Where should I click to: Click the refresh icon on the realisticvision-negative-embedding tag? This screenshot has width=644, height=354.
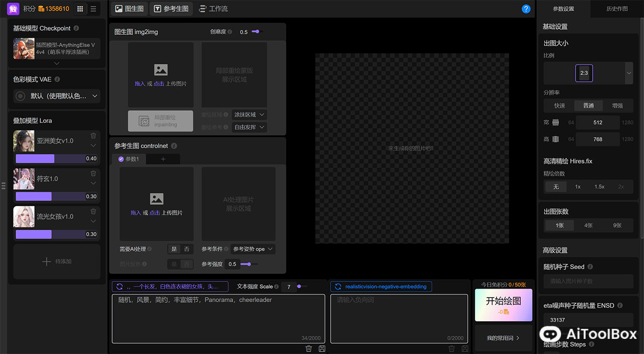(x=338, y=287)
